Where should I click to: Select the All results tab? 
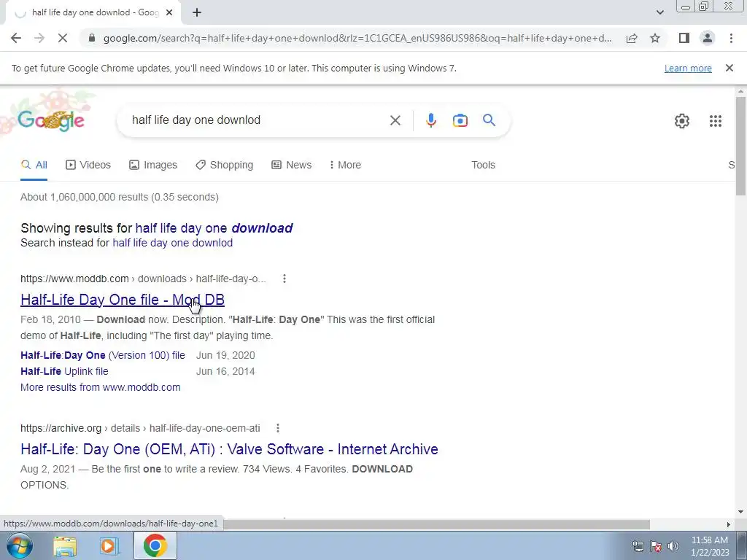pos(34,165)
